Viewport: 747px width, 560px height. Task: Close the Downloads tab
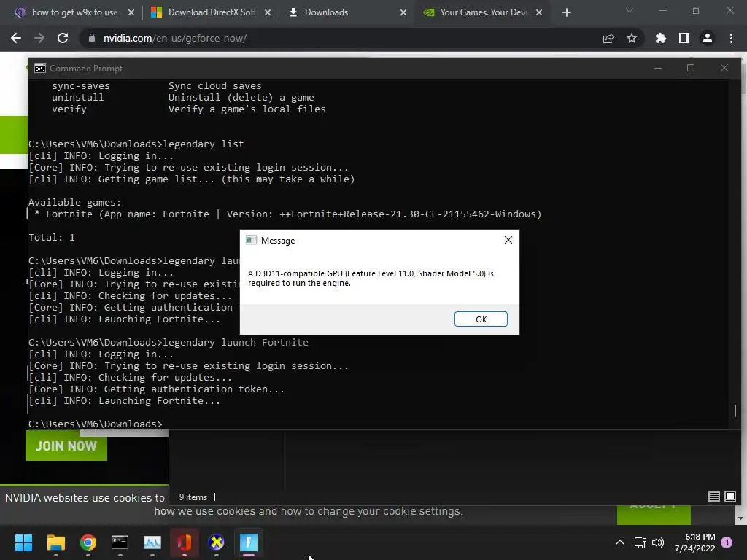[403, 12]
